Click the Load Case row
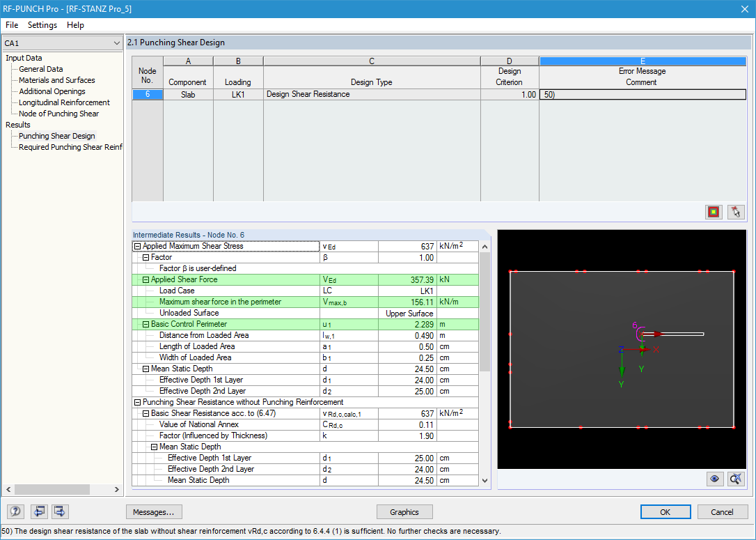The height and width of the screenshot is (540, 756). (305, 291)
